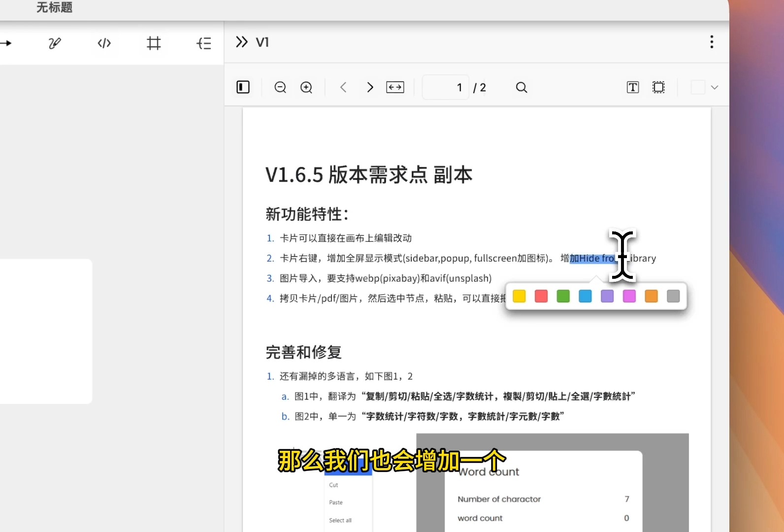Image resolution: width=784 pixels, height=532 pixels.
Task: Click 'Select all' in the embedded menu image
Action: (340, 520)
